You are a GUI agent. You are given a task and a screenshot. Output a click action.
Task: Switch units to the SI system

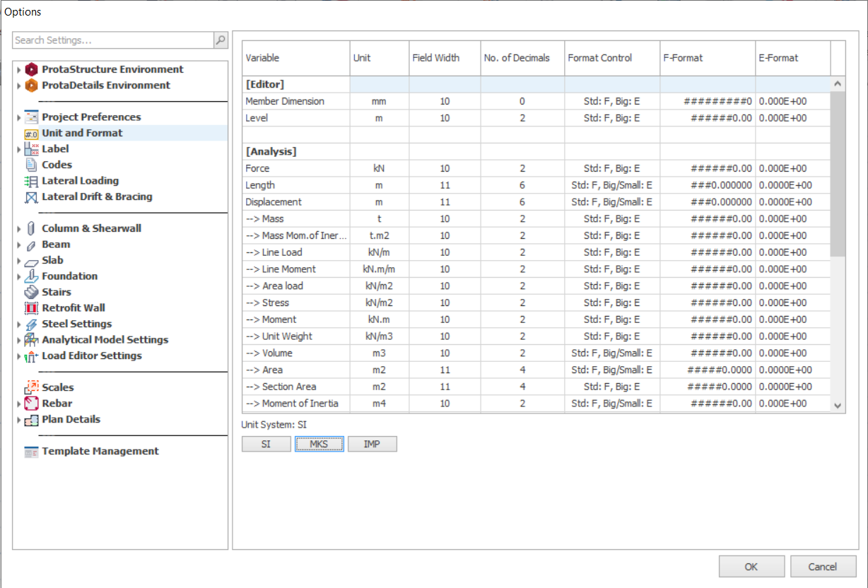(266, 444)
